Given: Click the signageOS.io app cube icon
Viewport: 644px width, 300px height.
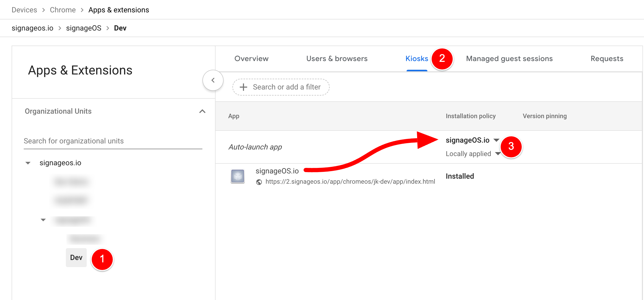Looking at the screenshot, I should point(237,176).
